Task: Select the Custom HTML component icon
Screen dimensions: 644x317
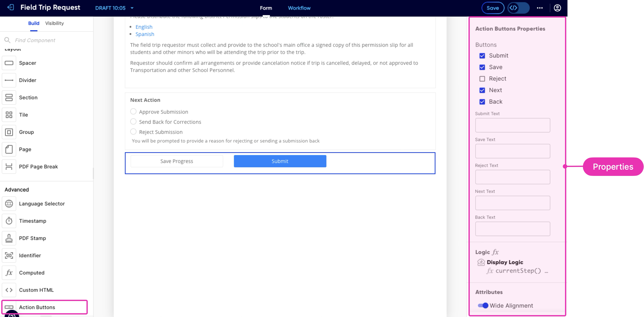Action: tap(9, 290)
